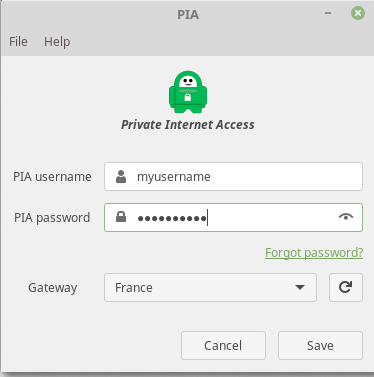Click the Gateway label text
The height and width of the screenshot is (377, 374).
tap(53, 288)
